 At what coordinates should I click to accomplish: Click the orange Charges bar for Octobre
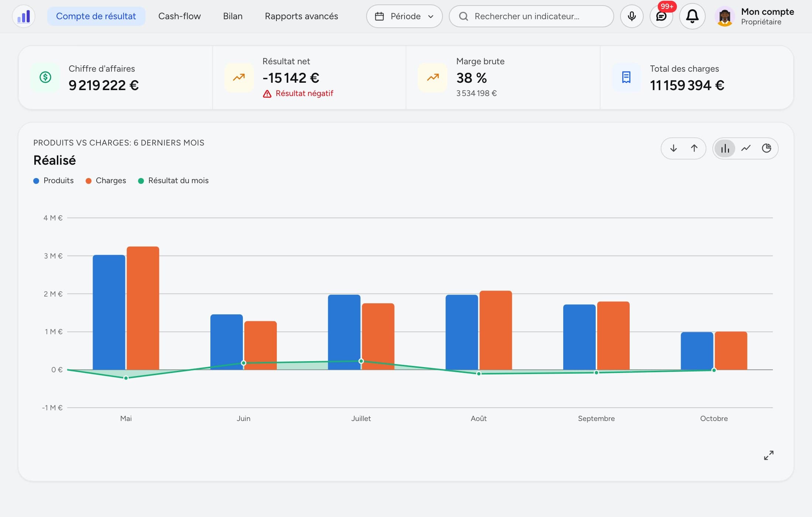pos(731,350)
